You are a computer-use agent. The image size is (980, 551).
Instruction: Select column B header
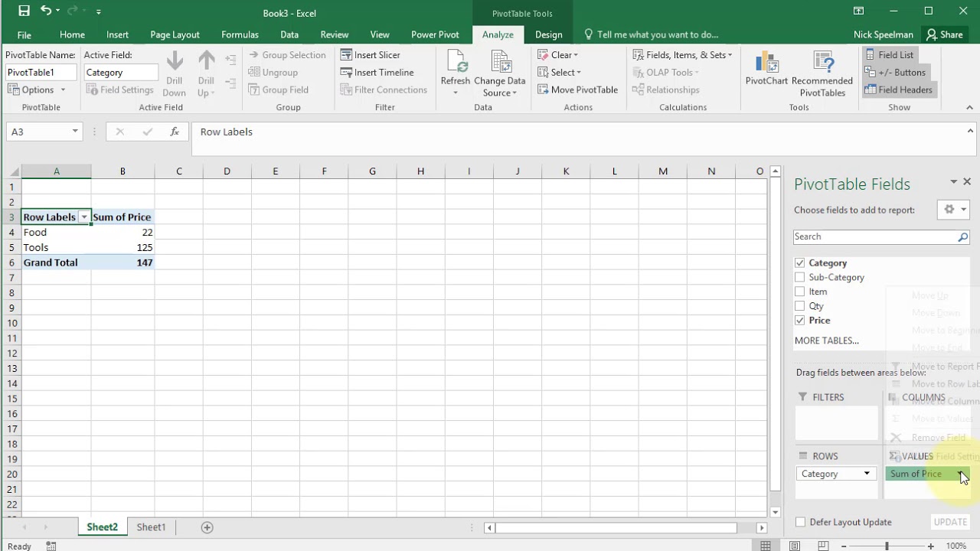pos(122,171)
